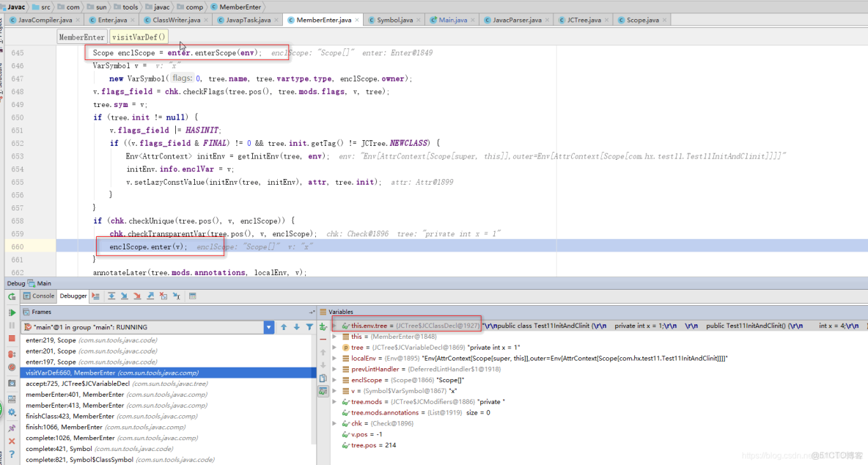Open the Evaluate Expression calculator tool
868x465 pixels.
click(x=192, y=296)
